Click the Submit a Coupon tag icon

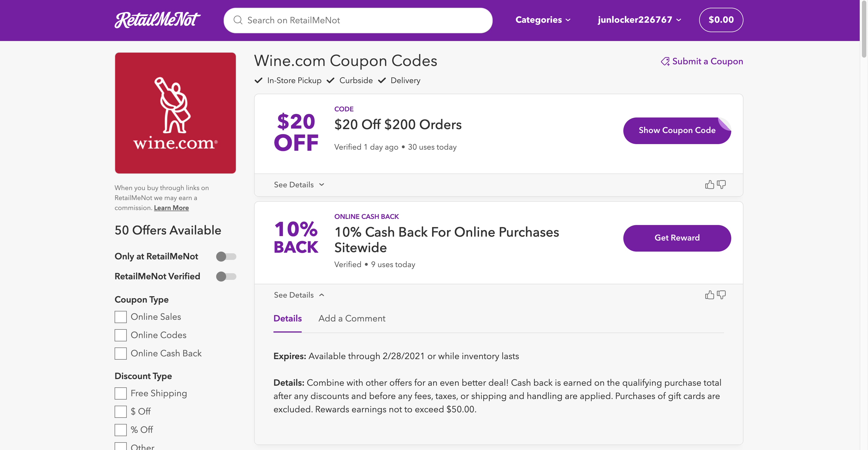(665, 62)
